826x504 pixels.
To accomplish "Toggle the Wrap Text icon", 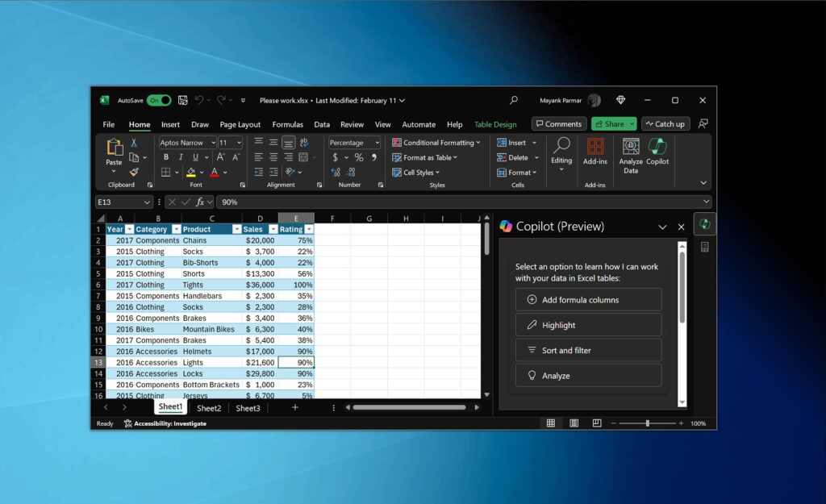I will click(304, 143).
